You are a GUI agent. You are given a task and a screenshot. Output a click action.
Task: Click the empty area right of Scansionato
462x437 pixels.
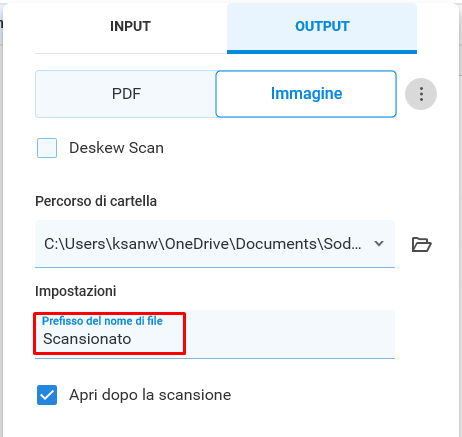tap(290, 334)
